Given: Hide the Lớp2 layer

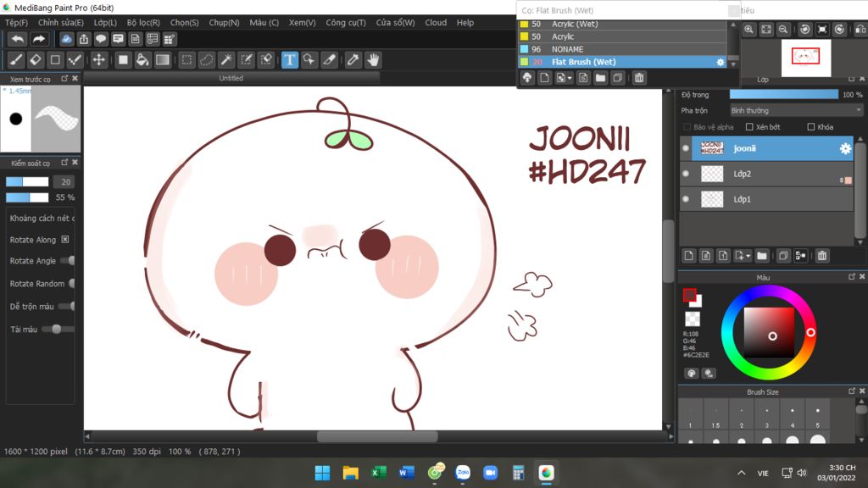Looking at the screenshot, I should click(x=686, y=174).
